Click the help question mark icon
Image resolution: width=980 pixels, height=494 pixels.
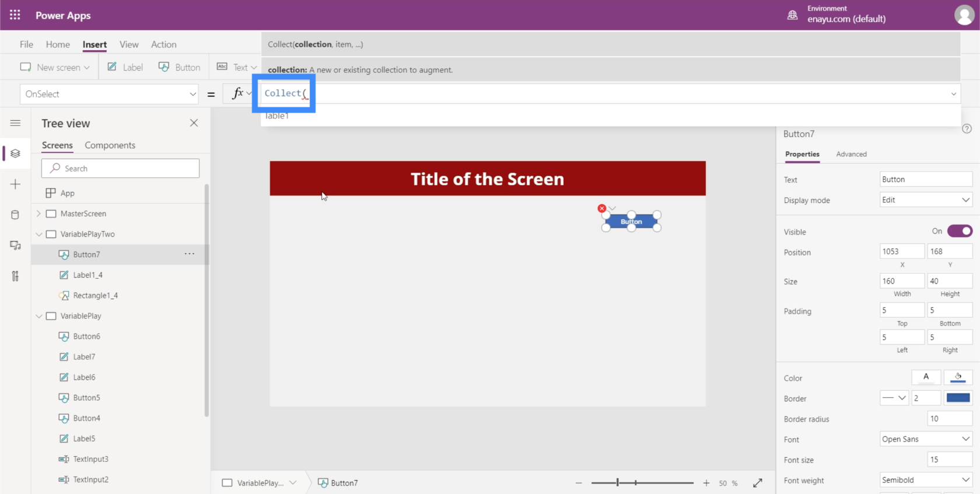click(967, 129)
